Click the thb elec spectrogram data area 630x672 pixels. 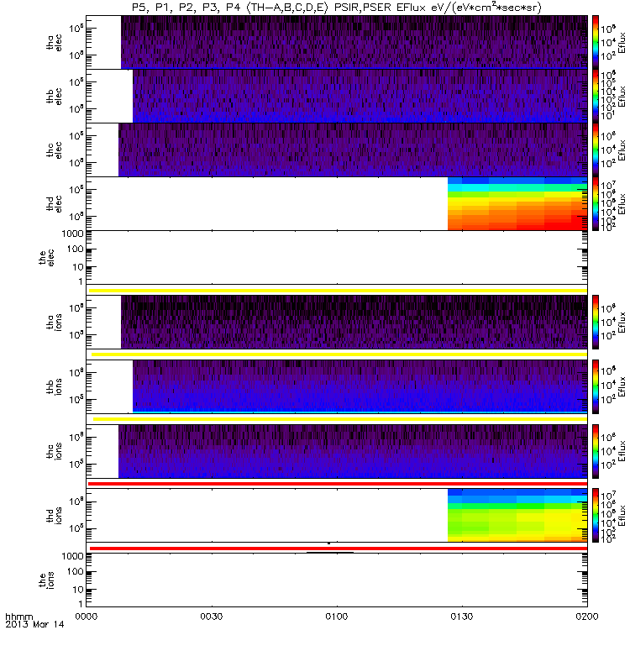(x=360, y=96)
